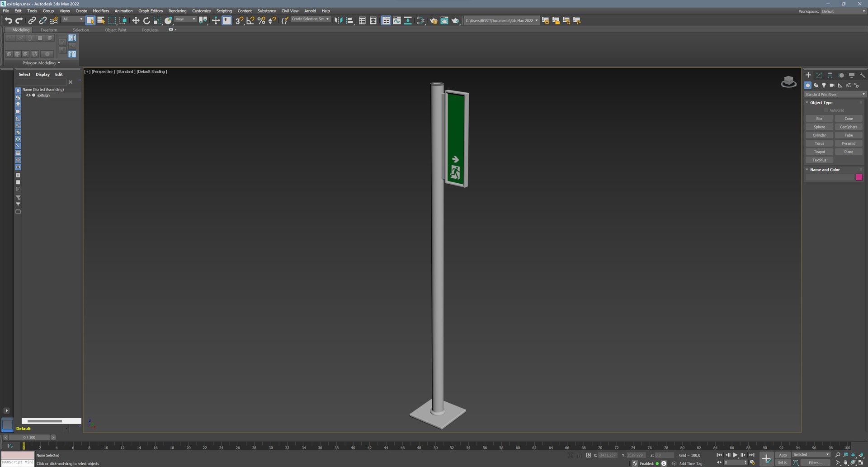Image resolution: width=868 pixels, height=467 pixels.
Task: Click the time slider 0 / 100 handle
Action: coord(29,438)
